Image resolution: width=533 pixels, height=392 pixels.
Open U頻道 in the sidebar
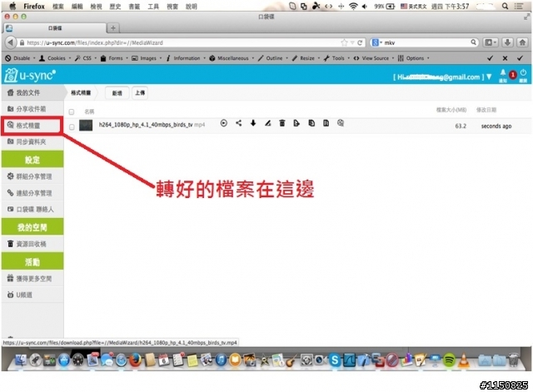[x=32, y=295]
